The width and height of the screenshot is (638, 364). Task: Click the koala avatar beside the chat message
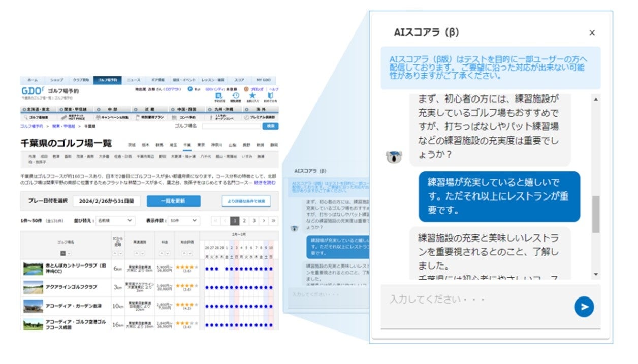coord(394,157)
